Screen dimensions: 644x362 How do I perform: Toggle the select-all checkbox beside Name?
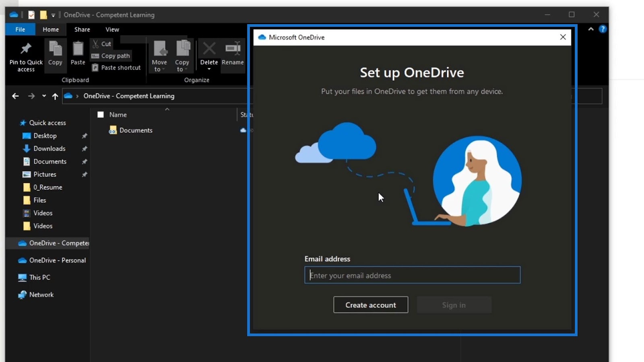click(101, 115)
